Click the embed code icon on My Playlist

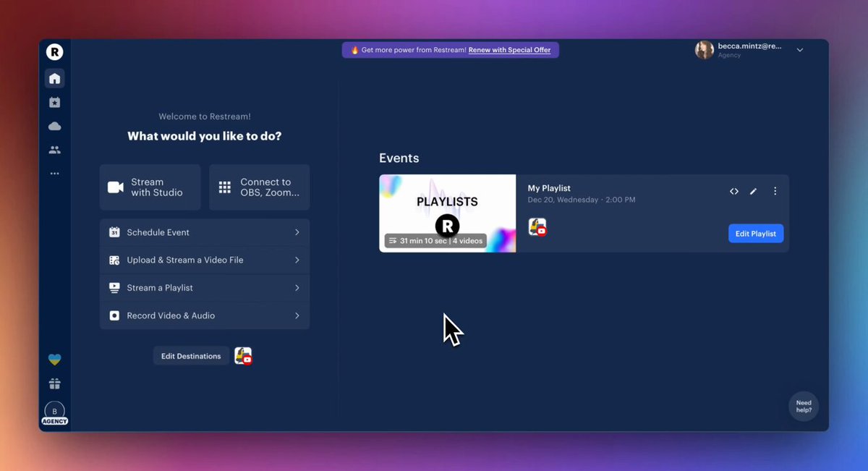(733, 191)
